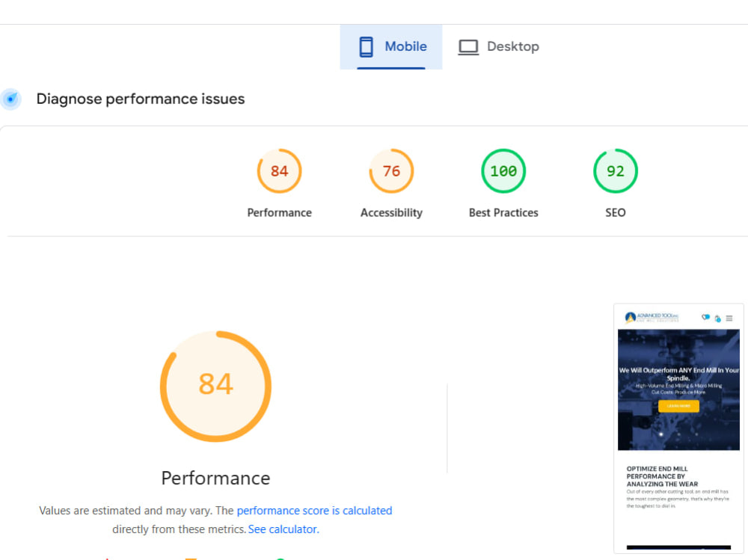The image size is (748, 560).
Task: Click 'OPTIMIZE END MILL PERFORMANCE' heading in thumbnail
Action: [662, 476]
